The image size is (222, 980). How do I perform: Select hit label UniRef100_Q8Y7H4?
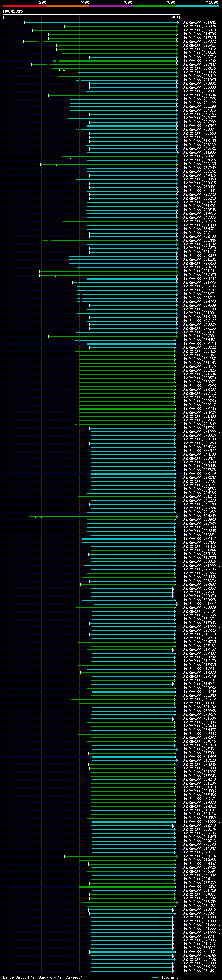point(199,936)
